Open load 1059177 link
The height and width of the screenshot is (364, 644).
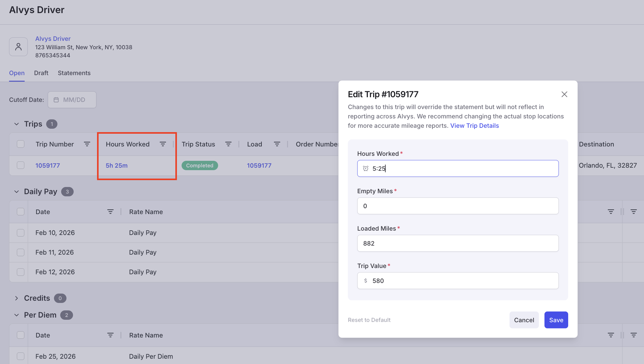pos(259,165)
